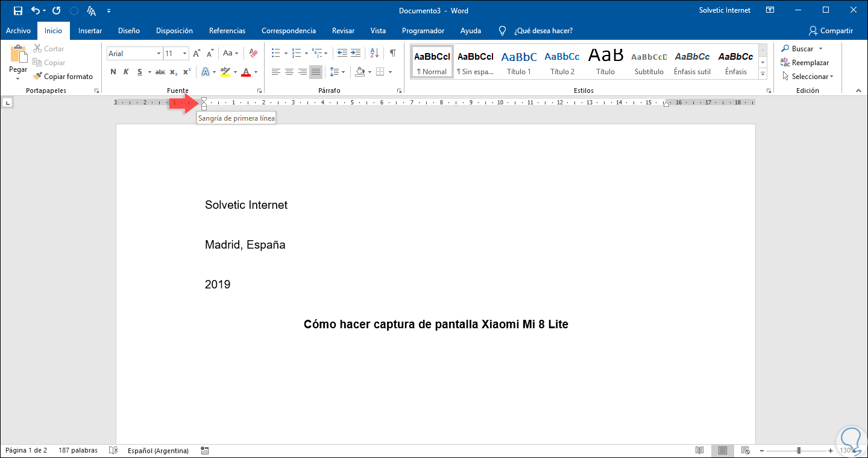Apply multilevel list formatting
The height and width of the screenshot is (458, 868).
coord(316,53)
